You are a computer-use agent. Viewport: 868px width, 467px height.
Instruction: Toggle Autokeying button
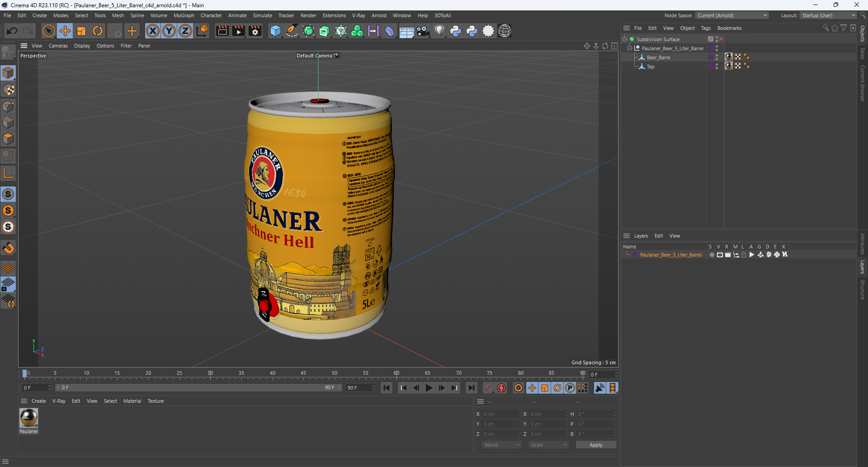pos(501,388)
